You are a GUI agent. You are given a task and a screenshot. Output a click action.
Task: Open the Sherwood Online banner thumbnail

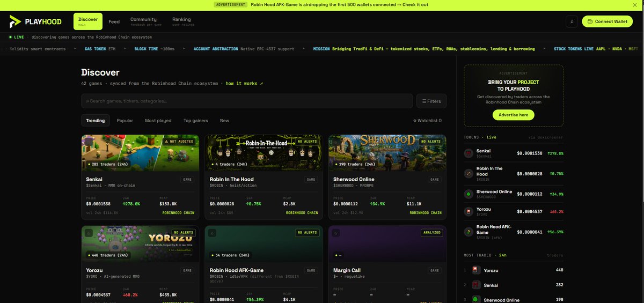(387, 153)
